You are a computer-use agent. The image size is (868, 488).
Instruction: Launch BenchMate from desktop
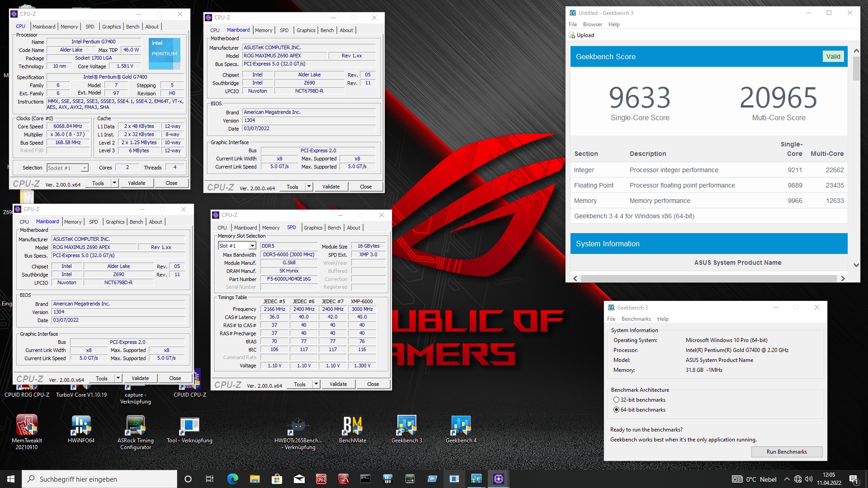point(353,428)
